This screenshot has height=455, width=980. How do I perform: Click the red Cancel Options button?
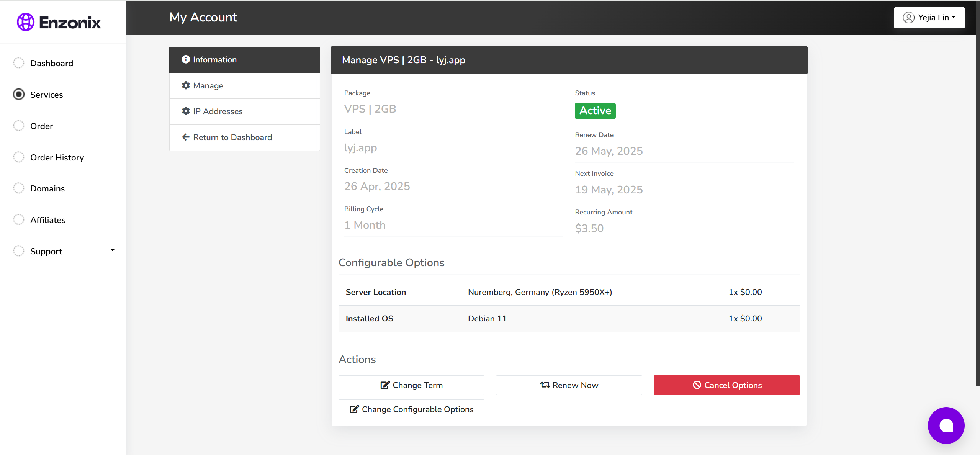point(726,385)
